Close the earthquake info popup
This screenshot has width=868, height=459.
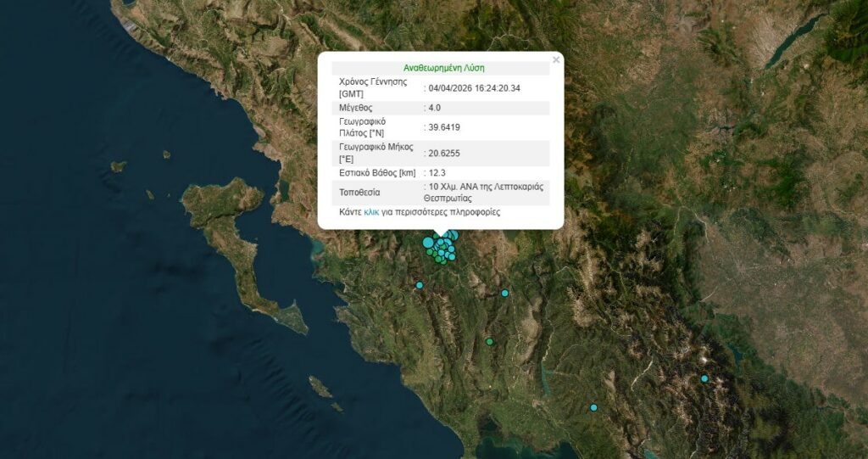pyautogui.click(x=556, y=60)
